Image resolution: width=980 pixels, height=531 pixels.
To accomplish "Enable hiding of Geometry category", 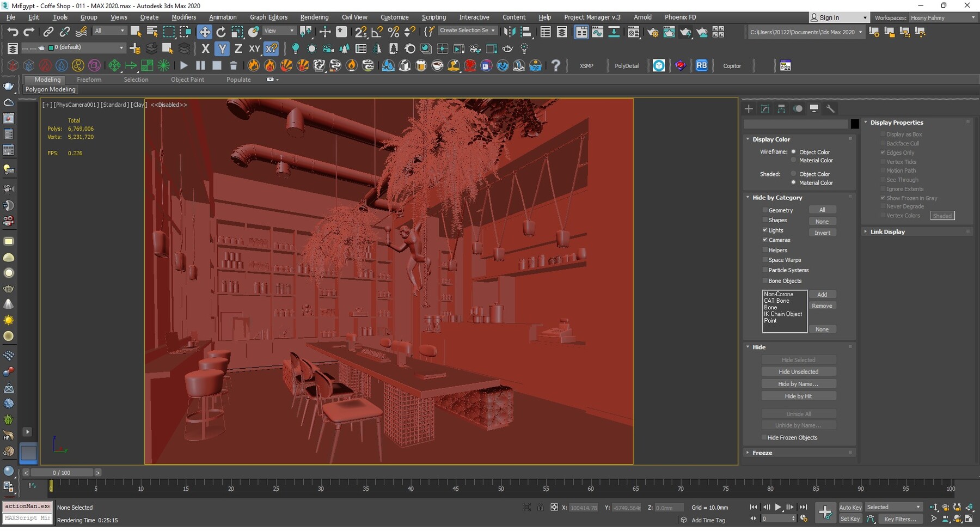I will 765,210.
